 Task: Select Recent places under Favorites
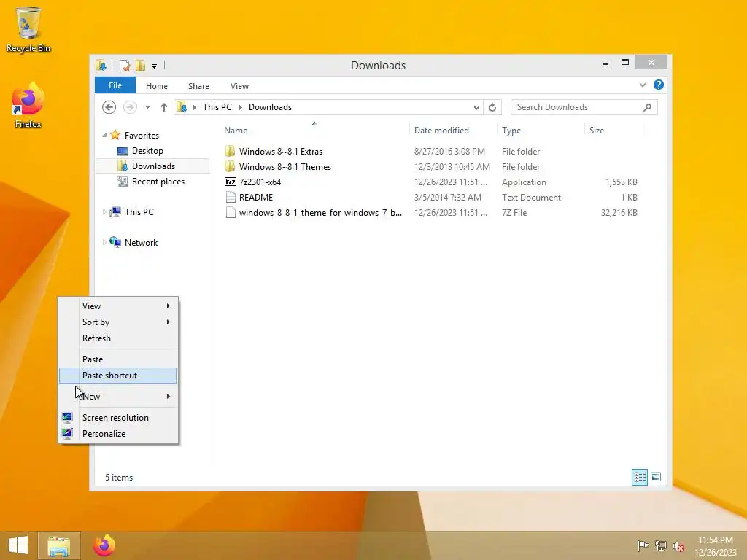(x=158, y=182)
